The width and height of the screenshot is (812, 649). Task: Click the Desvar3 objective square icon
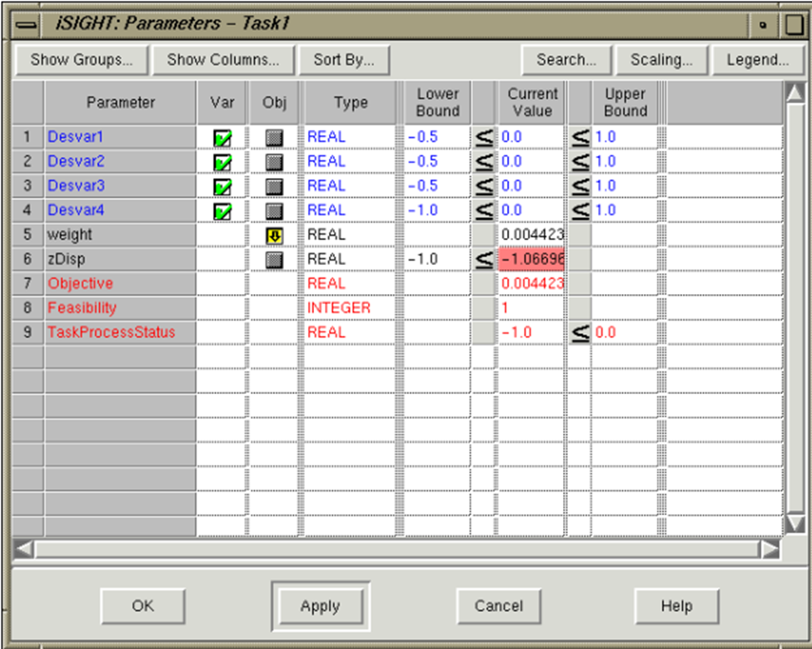pyautogui.click(x=274, y=187)
